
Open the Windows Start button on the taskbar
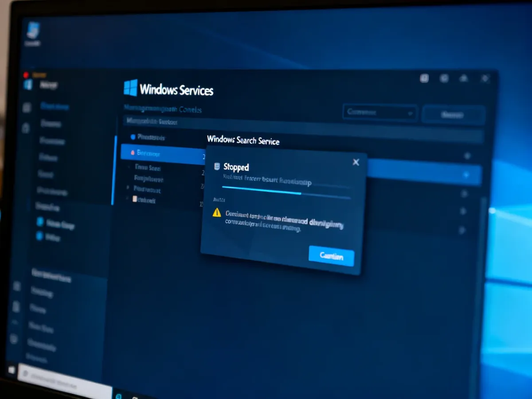point(11,370)
